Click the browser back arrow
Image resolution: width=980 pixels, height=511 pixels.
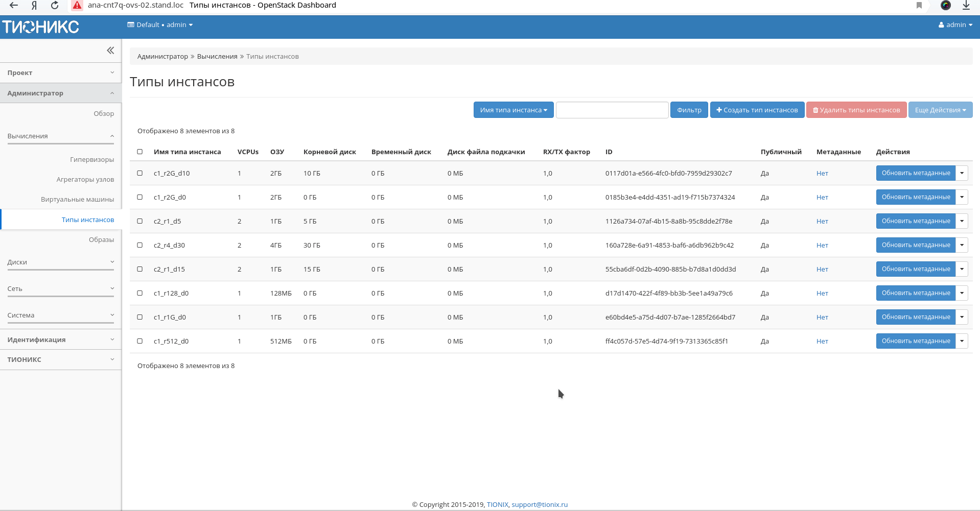point(14,5)
